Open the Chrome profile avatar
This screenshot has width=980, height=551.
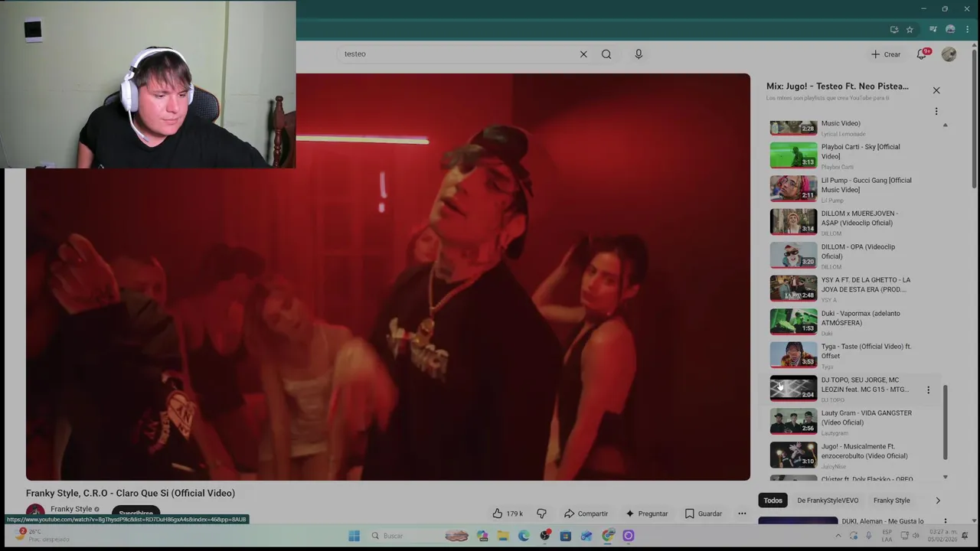tap(950, 30)
